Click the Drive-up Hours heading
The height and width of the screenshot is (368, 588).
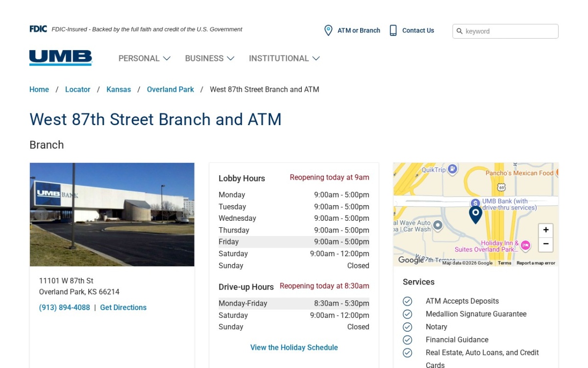click(246, 287)
